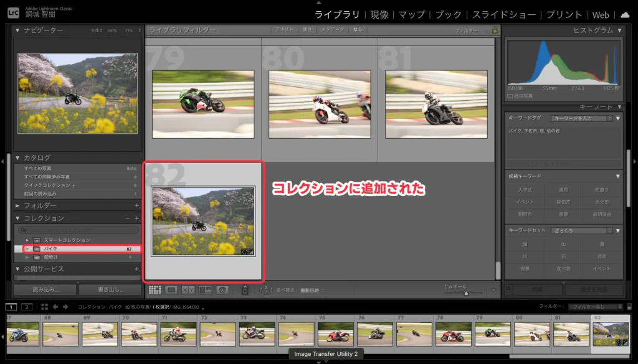This screenshot has width=638, height=364.
Task: Select the Grid view icon
Action: [155, 289]
